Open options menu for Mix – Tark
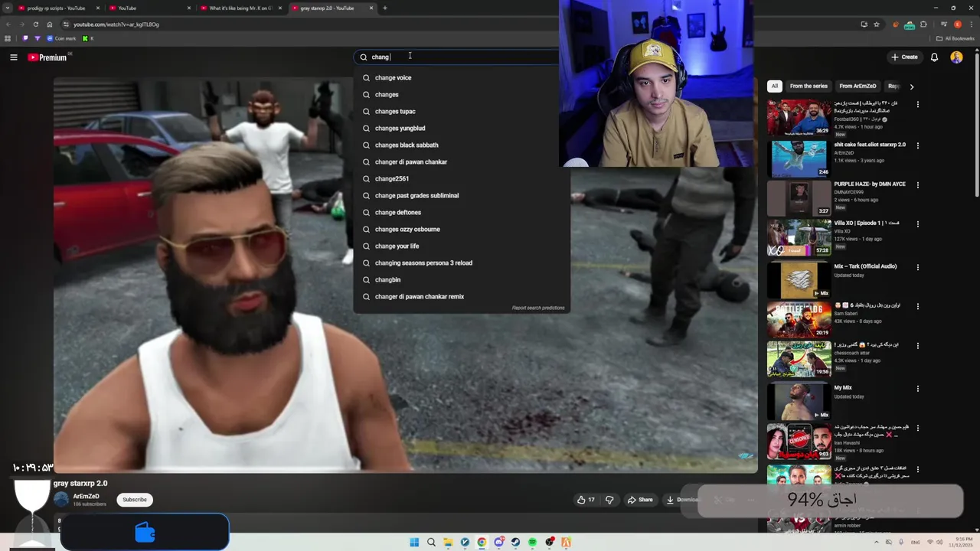The height and width of the screenshot is (551, 980). point(918,267)
